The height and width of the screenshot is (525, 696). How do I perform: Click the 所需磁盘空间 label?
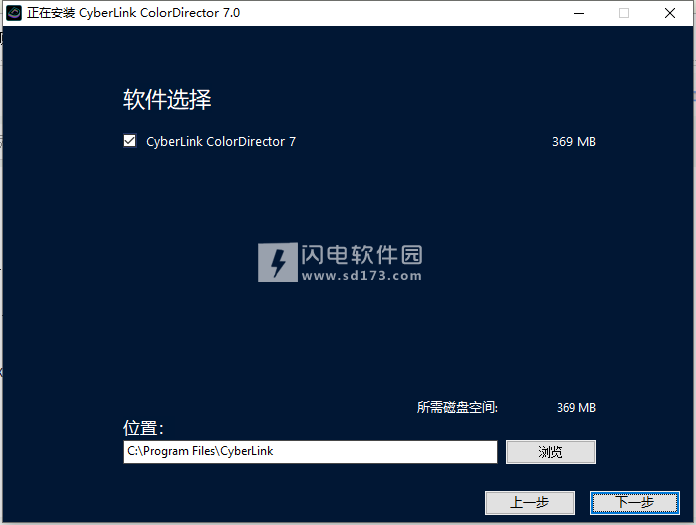pyautogui.click(x=457, y=407)
